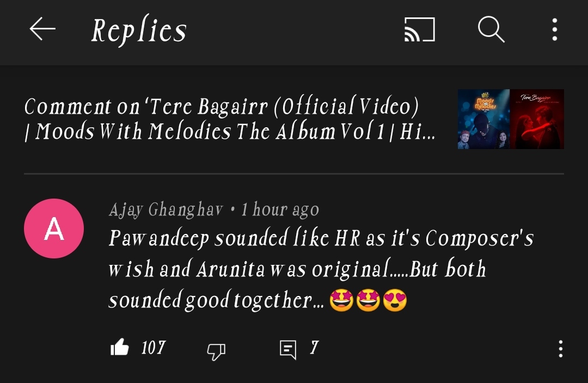Screen dimensions: 588x383
Task: Open the top bar three-dot menu
Action: [x=555, y=29]
